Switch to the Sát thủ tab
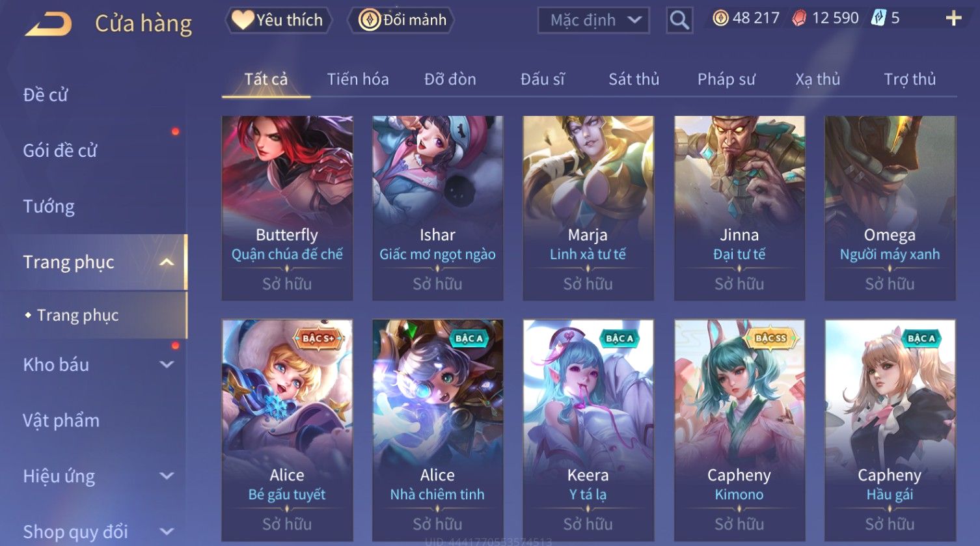 (x=634, y=79)
